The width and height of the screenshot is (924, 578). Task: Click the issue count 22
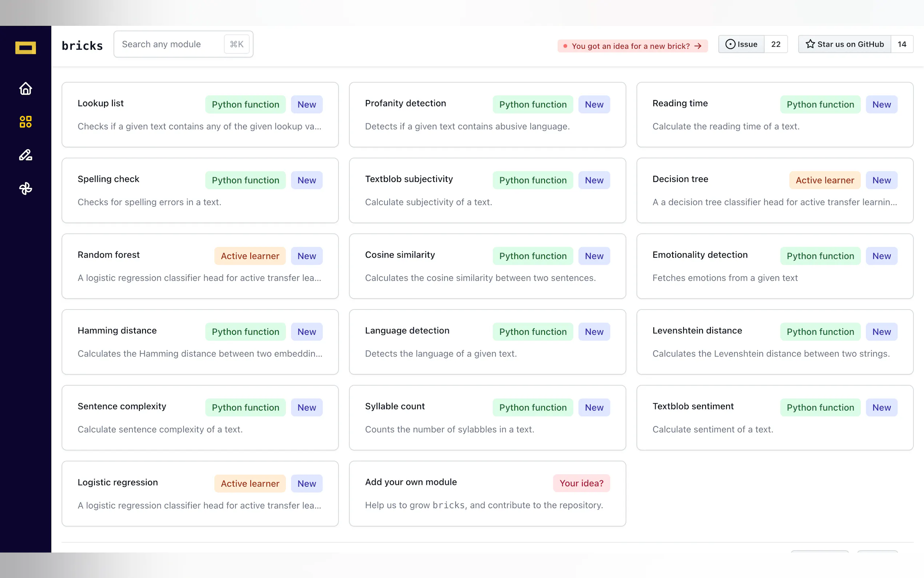coord(776,44)
